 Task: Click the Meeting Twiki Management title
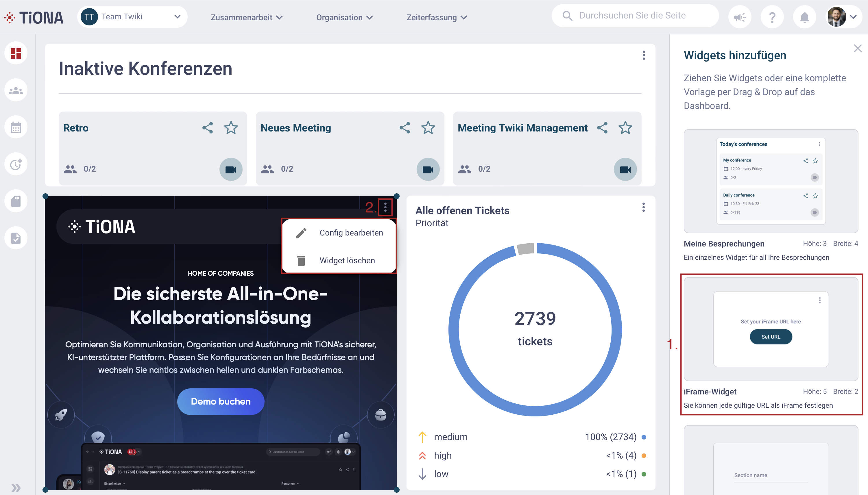(522, 128)
